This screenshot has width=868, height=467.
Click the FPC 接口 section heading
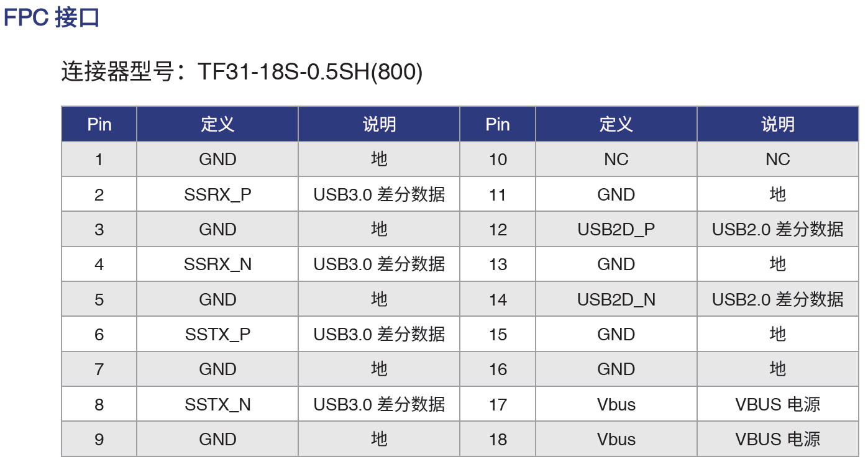[x=52, y=17]
